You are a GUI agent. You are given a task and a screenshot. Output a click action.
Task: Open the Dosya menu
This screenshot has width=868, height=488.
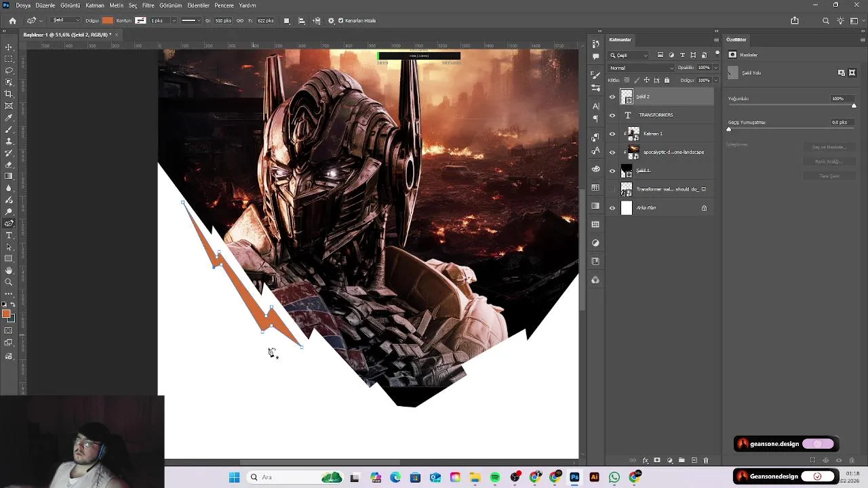pyautogui.click(x=23, y=5)
